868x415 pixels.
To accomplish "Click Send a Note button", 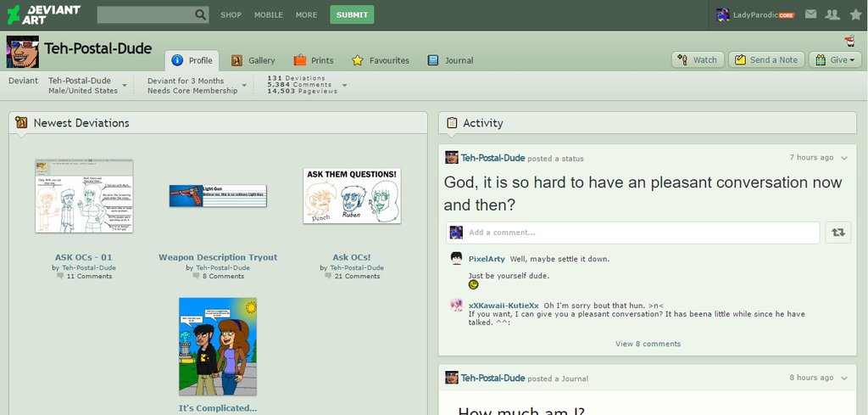I will coord(765,59).
